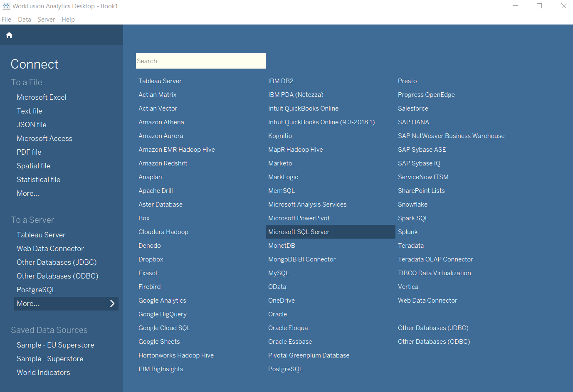This screenshot has width=573, height=392.
Task: Connect to a Spatial file
Action: pos(33,166)
